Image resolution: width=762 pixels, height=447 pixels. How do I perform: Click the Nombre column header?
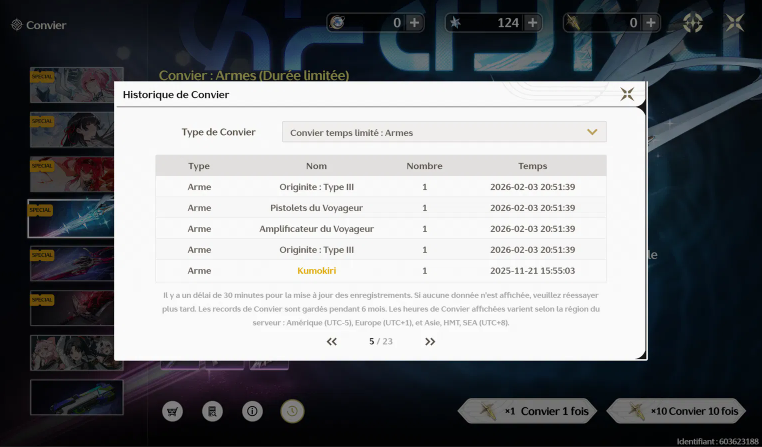424,166
